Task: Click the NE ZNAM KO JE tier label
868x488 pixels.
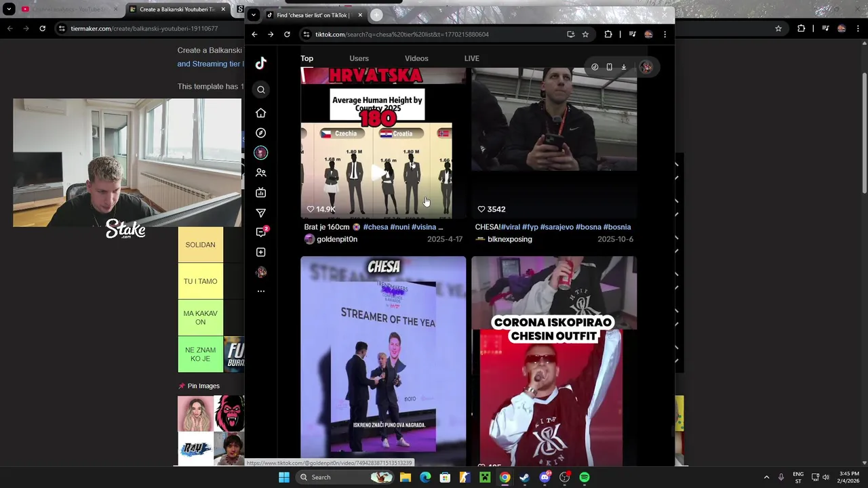Action: click(x=200, y=354)
